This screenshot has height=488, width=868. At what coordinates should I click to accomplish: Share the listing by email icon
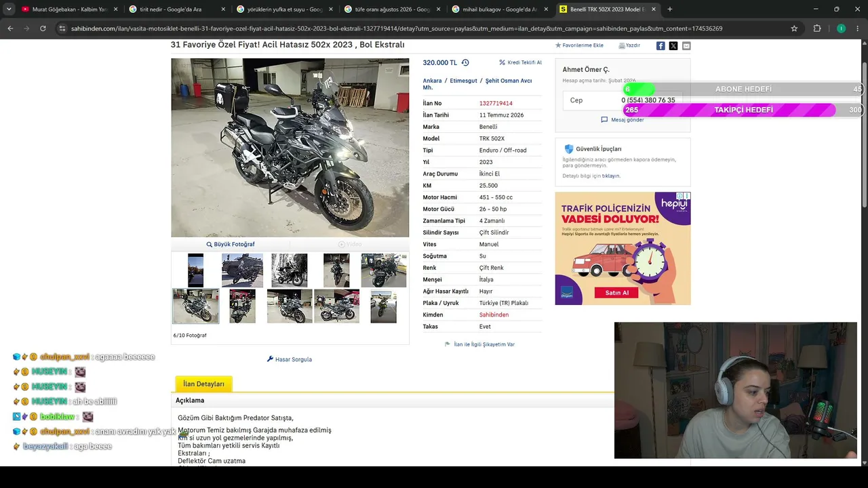tap(686, 45)
